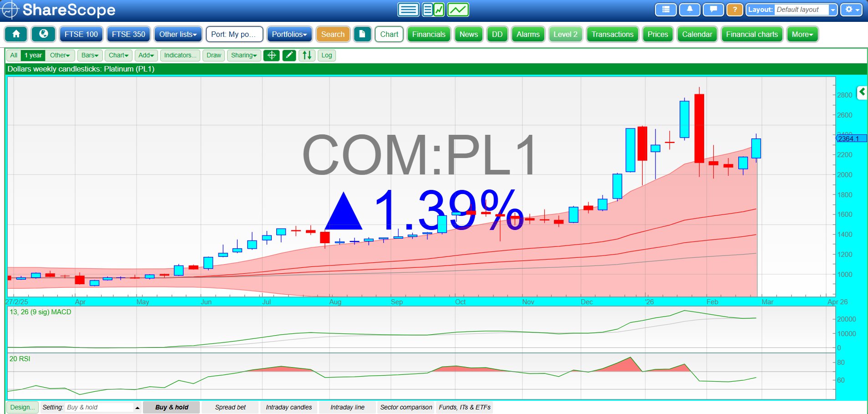868x414 pixels.
Task: Switch to the chart-only view icon
Action: [458, 10]
